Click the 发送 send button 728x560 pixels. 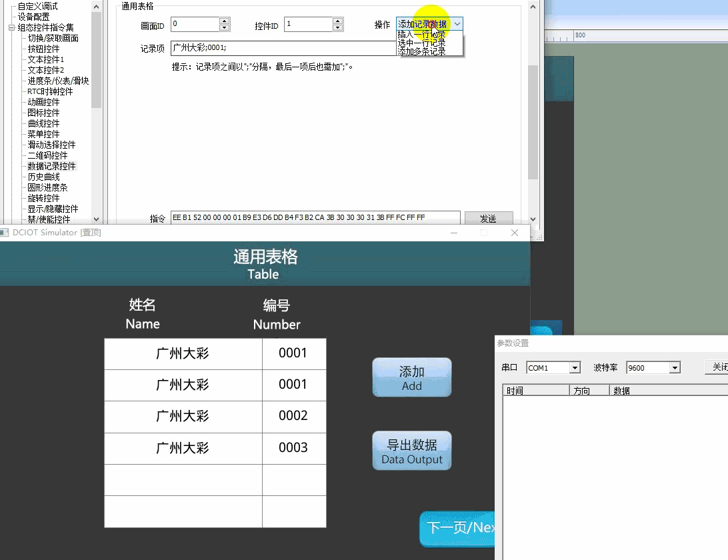[x=489, y=218]
